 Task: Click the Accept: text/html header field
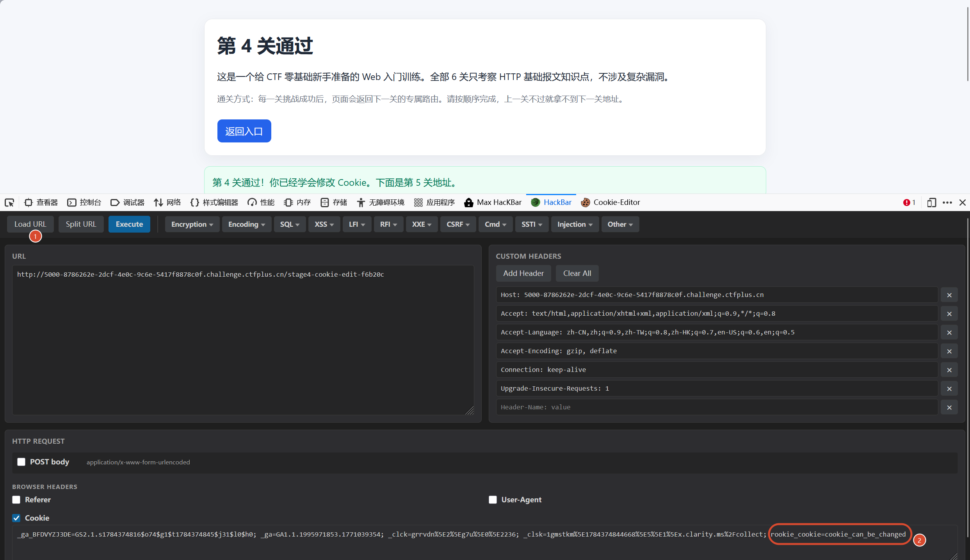[x=717, y=314]
